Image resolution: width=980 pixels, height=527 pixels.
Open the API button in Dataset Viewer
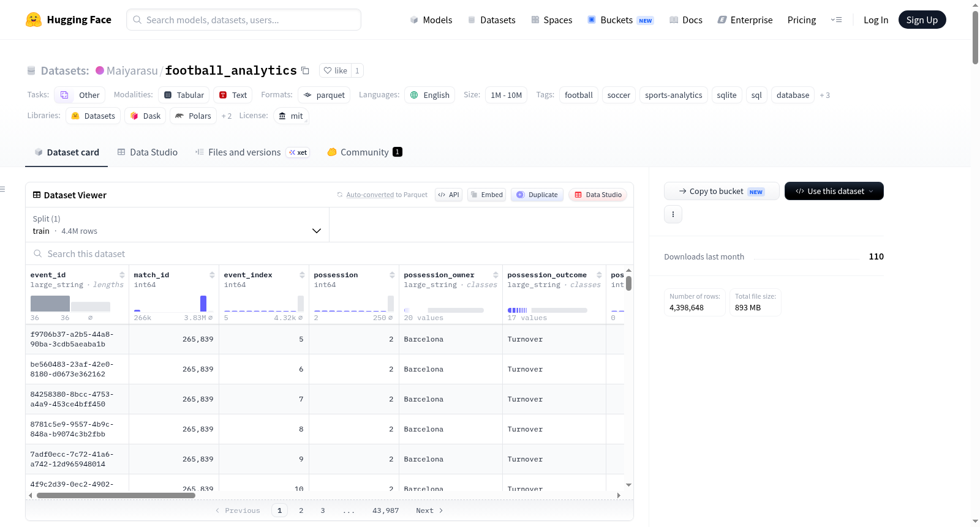point(448,195)
